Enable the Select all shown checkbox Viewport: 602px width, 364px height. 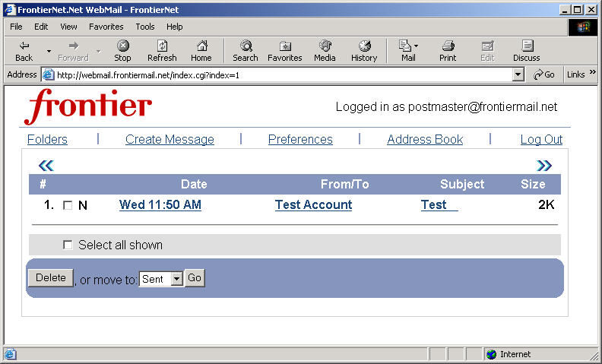click(68, 245)
